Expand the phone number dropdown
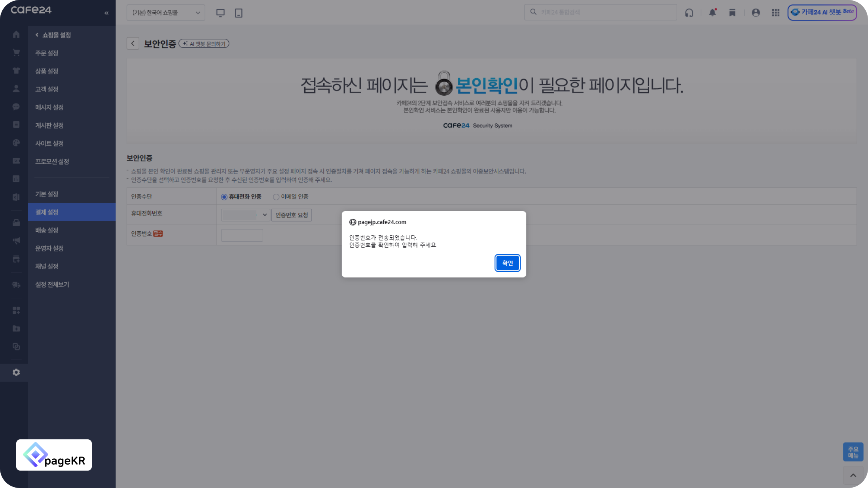The height and width of the screenshot is (488, 868). coord(245,215)
